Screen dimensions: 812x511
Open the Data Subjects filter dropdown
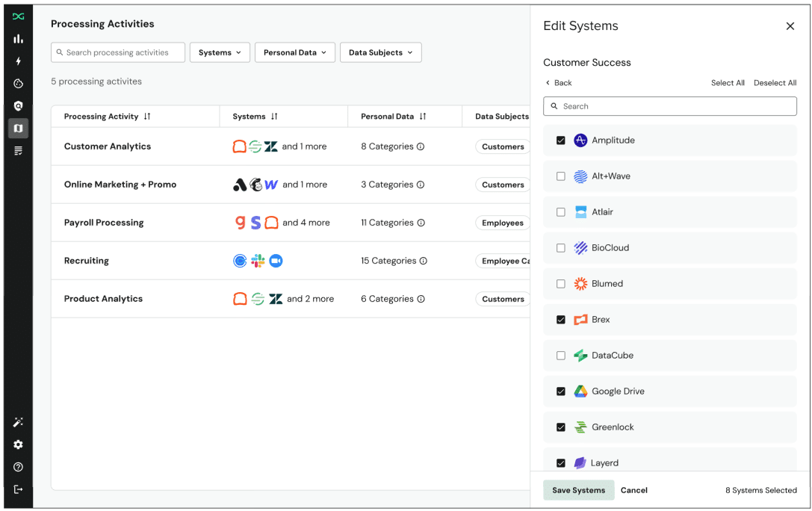[x=380, y=52]
